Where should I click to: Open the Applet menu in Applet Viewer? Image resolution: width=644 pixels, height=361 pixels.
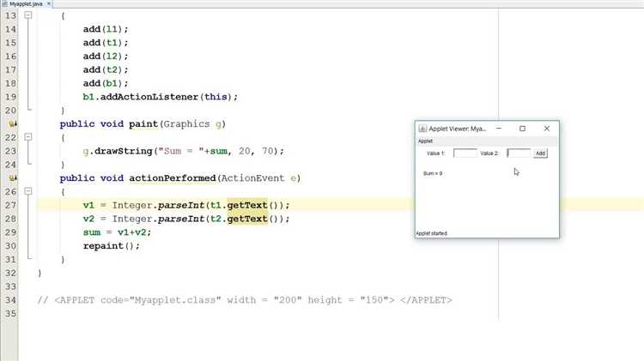[426, 141]
